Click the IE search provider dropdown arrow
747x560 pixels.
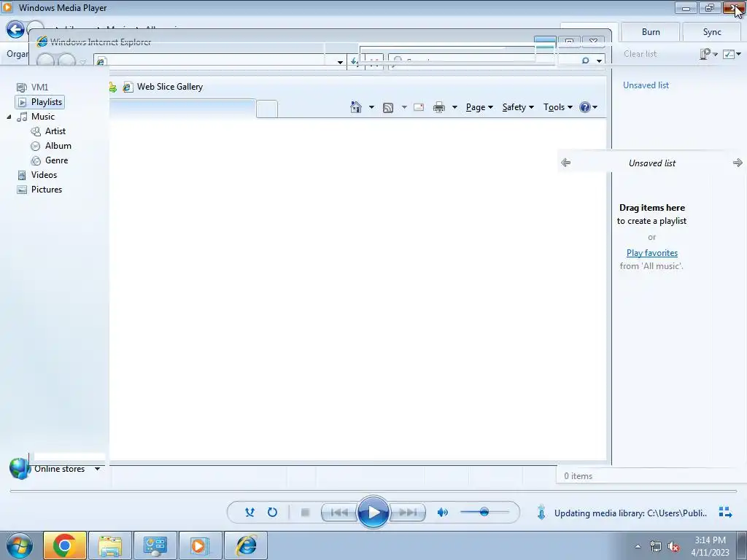(x=599, y=61)
